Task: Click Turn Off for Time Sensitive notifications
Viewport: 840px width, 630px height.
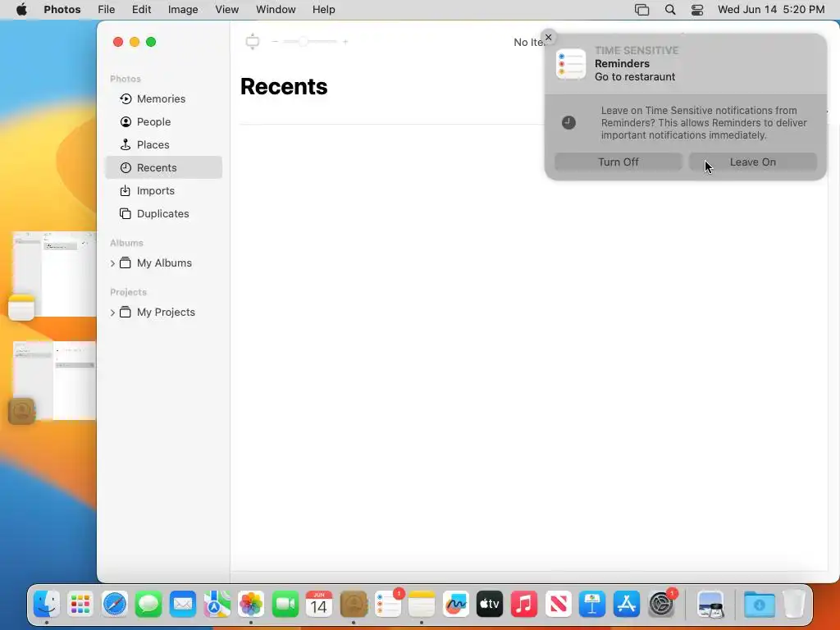Action: (x=619, y=162)
